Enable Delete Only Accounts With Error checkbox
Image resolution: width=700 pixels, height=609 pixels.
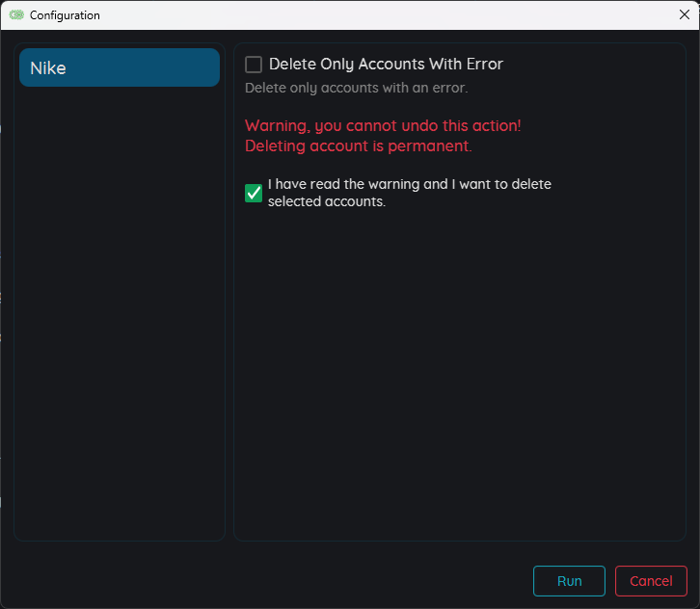tap(254, 65)
